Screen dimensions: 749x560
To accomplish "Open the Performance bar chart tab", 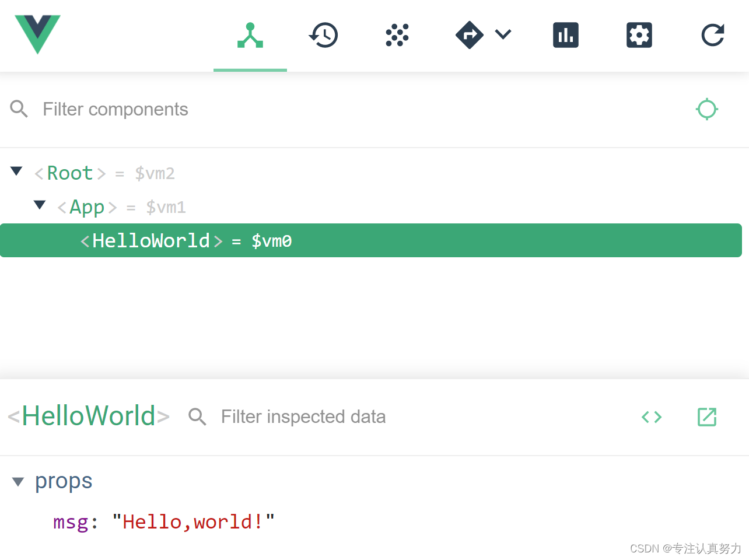I will pyautogui.click(x=566, y=35).
